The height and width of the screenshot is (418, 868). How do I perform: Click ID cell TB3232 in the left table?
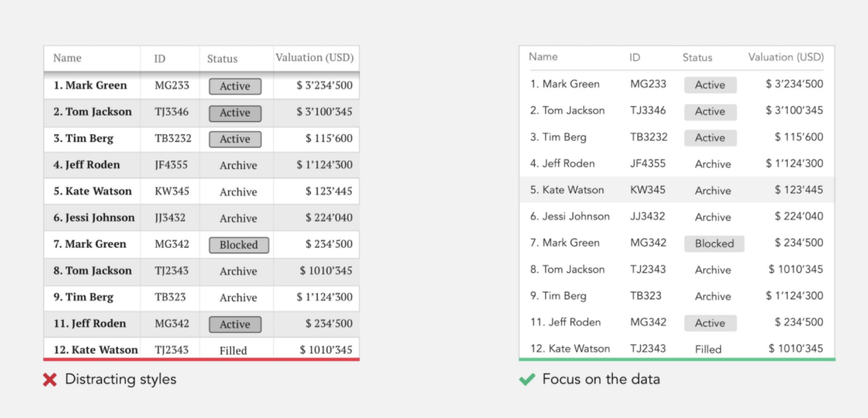[x=173, y=138]
